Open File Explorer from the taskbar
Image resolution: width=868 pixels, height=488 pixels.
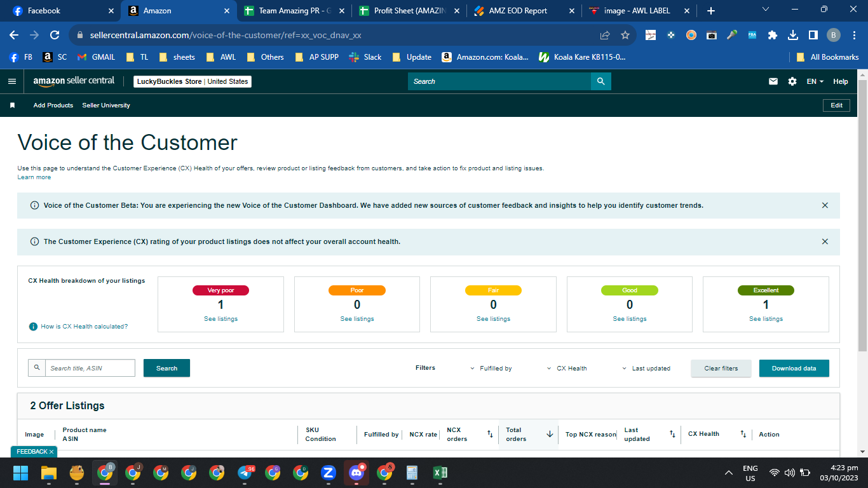(x=49, y=473)
